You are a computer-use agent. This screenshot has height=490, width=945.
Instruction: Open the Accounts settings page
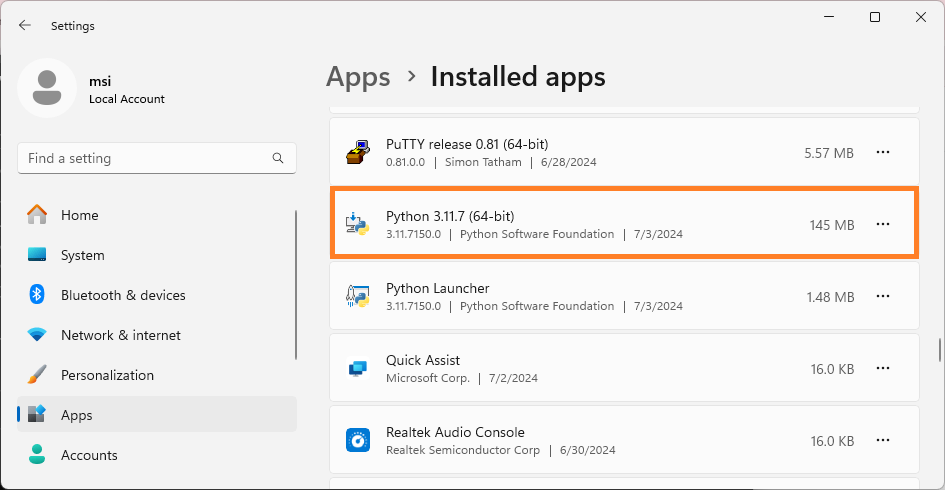(89, 455)
